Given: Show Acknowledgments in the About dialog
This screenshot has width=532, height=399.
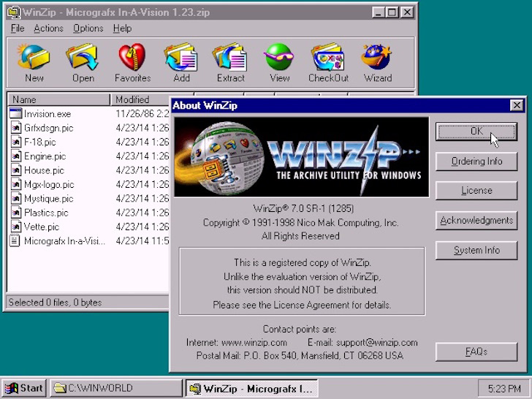Looking at the screenshot, I should pos(476,221).
